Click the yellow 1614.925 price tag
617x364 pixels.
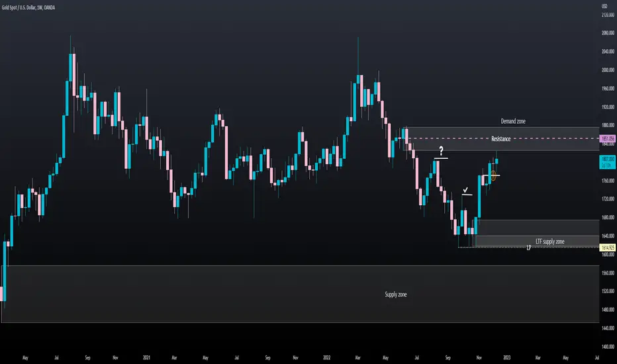[607, 248]
